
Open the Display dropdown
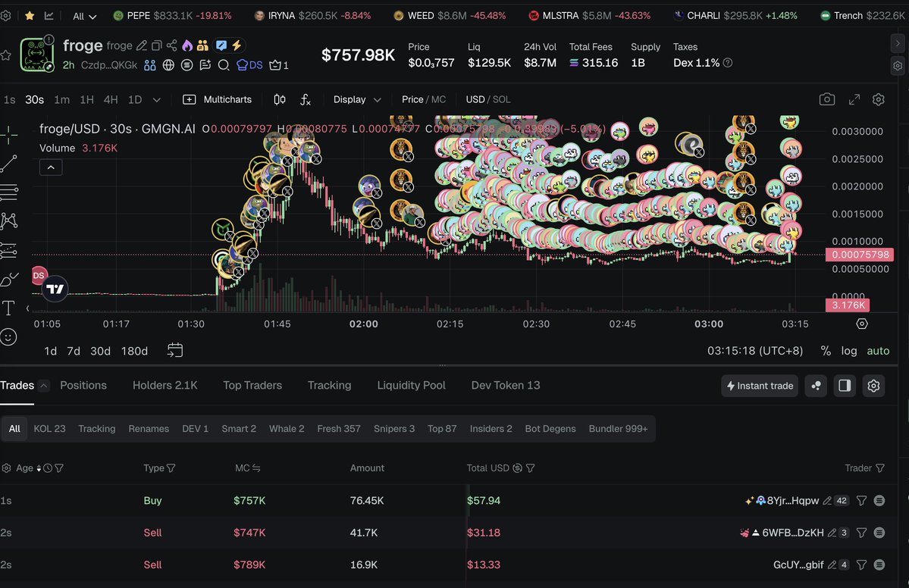(357, 99)
